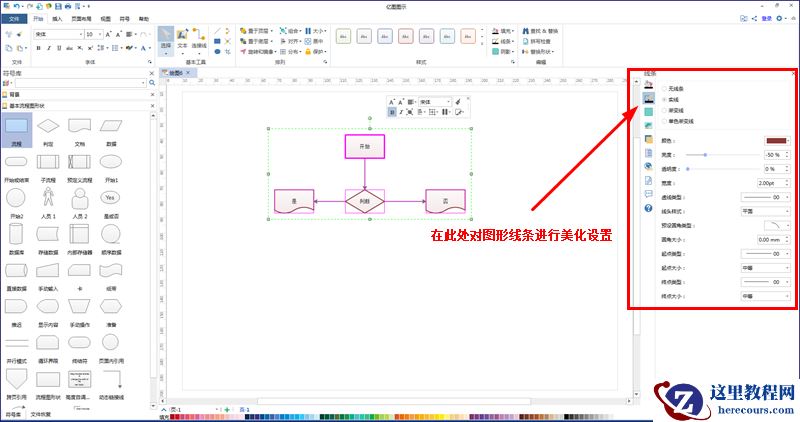Select the rectangle drawing tool in ribbon
800x422 pixels.
pos(217,41)
